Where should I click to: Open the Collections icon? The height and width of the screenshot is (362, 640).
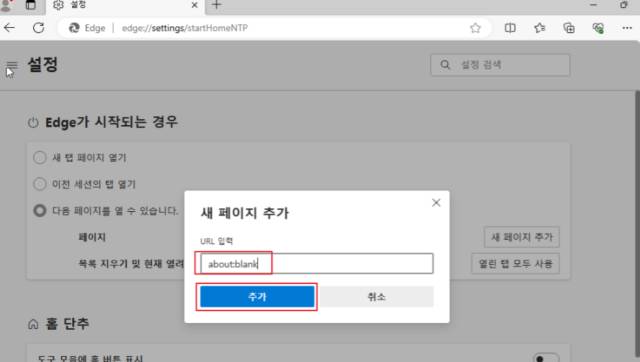pyautogui.click(x=569, y=28)
